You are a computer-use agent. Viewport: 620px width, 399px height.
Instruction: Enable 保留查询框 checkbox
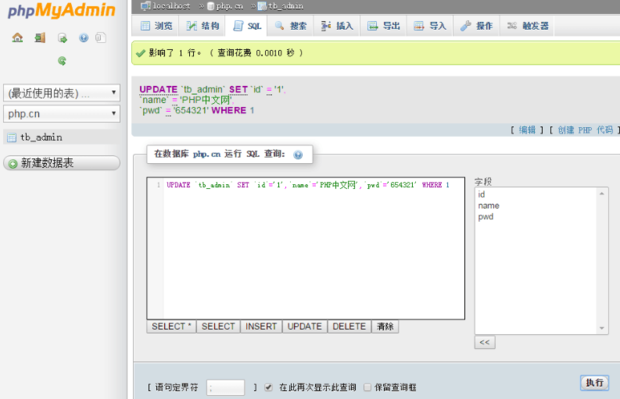point(367,387)
